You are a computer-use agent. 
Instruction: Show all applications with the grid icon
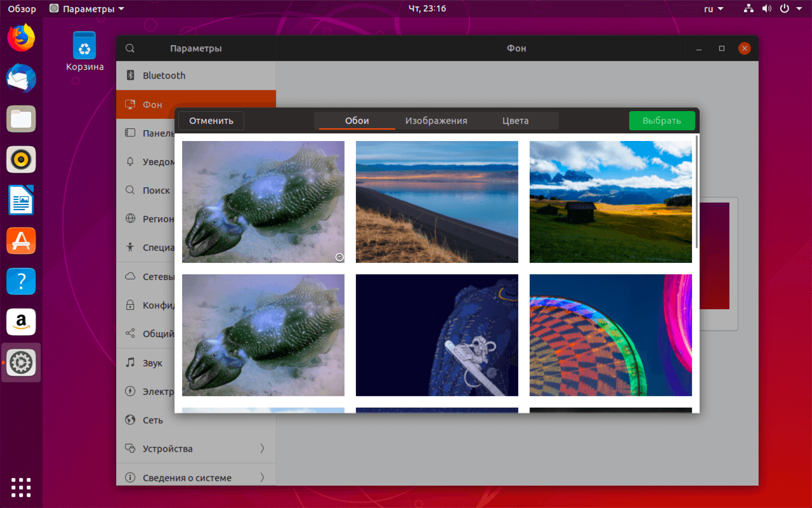21,487
